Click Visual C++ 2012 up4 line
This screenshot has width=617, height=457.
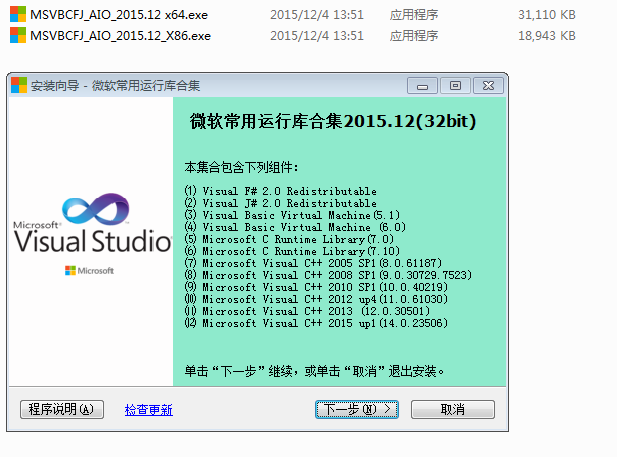316,299
